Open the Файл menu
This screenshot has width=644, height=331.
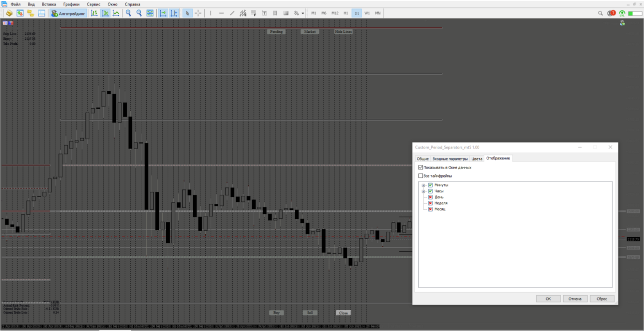point(15,4)
